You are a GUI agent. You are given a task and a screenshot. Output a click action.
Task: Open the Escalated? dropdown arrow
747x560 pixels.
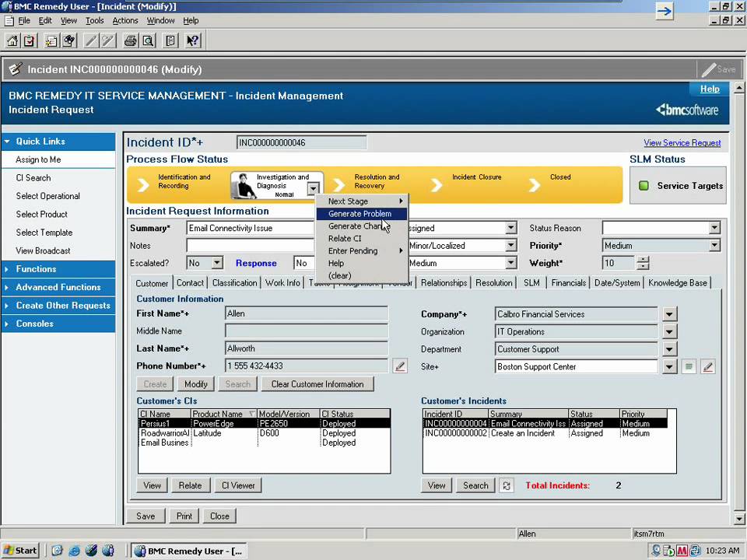pyautogui.click(x=217, y=263)
